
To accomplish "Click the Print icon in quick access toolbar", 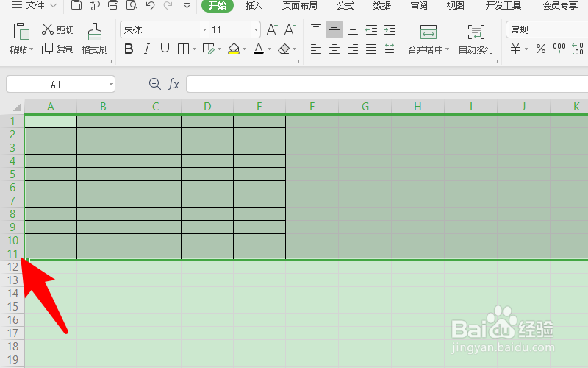I will [113, 5].
